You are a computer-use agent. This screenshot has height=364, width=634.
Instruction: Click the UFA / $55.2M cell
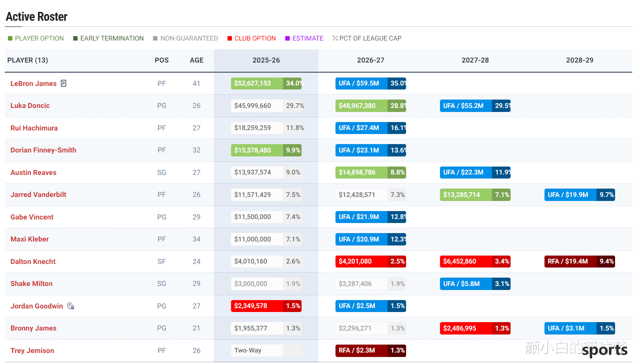[x=475, y=106]
